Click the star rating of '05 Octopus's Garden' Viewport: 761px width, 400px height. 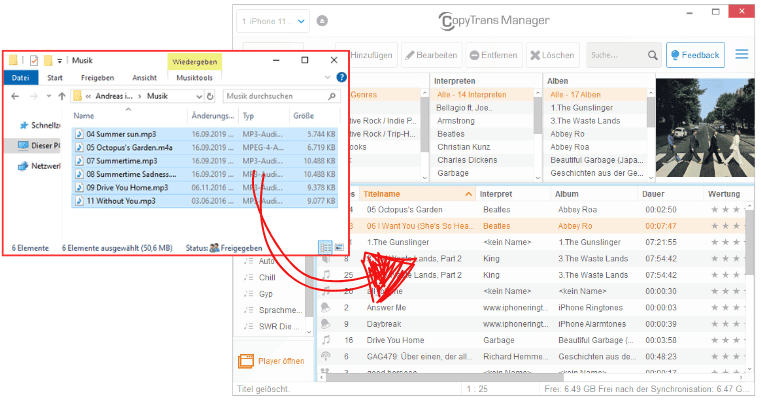coord(726,210)
